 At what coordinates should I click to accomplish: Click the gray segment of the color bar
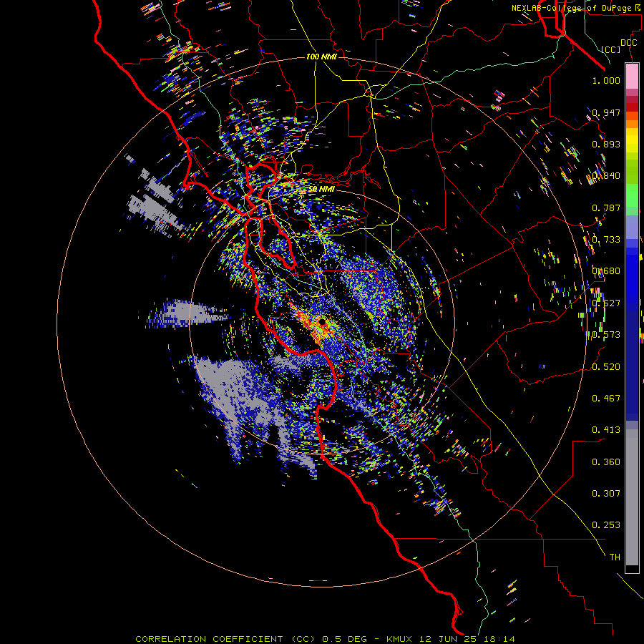point(632,497)
